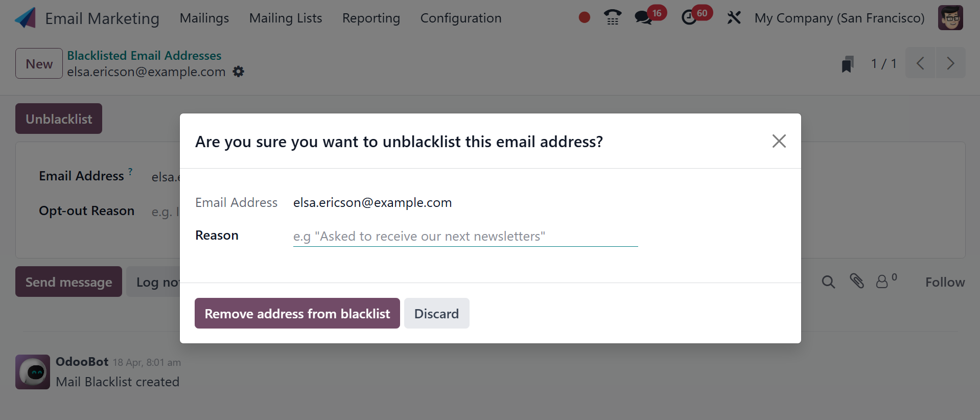
Task: Click the chatter search magnifier icon
Action: point(828,282)
